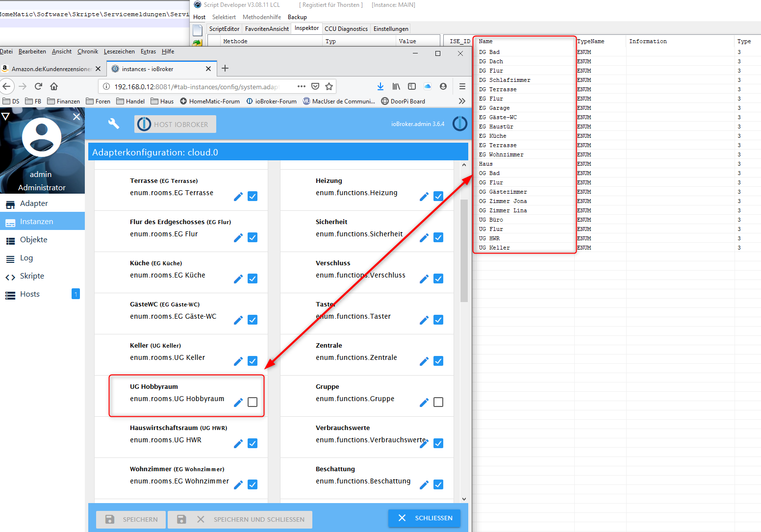Edit the Taster function pencil icon
The height and width of the screenshot is (532, 761).
pos(424,320)
